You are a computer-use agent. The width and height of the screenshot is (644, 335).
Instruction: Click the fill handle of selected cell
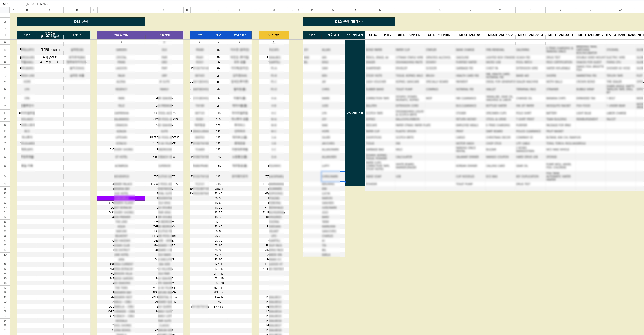point(345,182)
